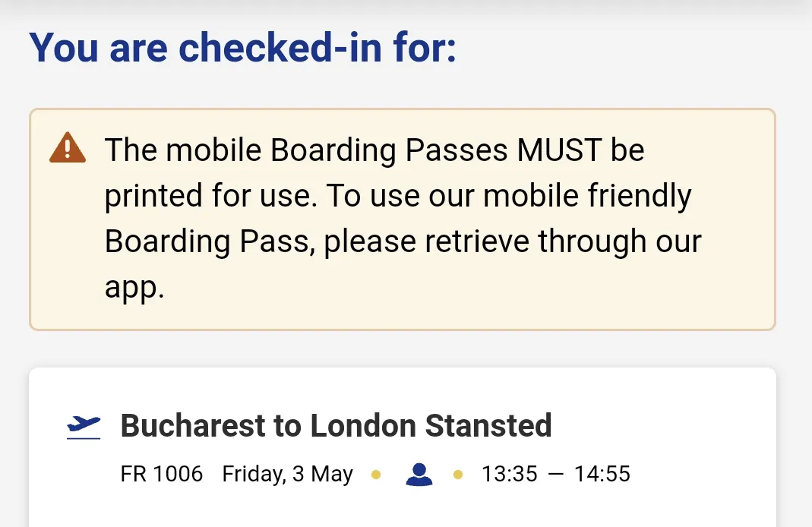Viewport: 812px width, 527px height.
Task: Click the yellow dot after the flight date
Action: [375, 475]
